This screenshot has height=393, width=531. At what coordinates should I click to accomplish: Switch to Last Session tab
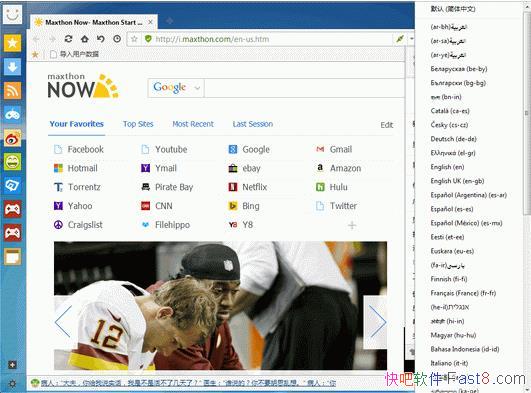coord(253,124)
